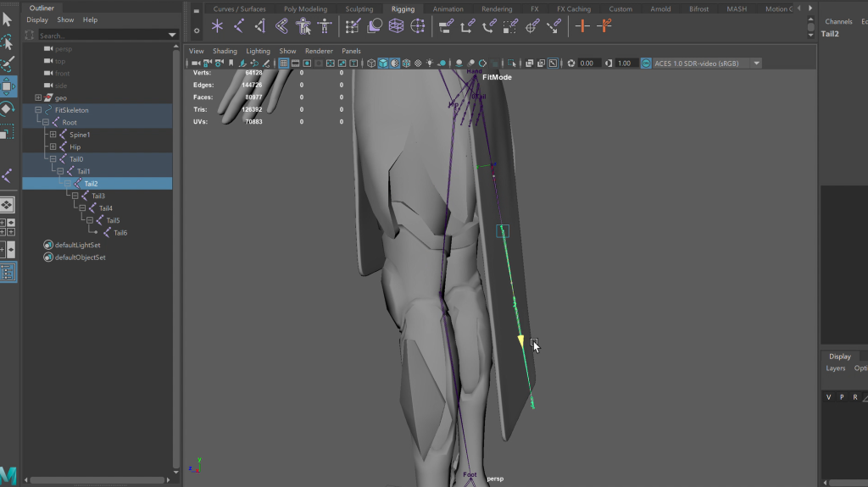The height and width of the screenshot is (487, 868).
Task: Toggle the viewport grid display
Action: click(x=283, y=63)
